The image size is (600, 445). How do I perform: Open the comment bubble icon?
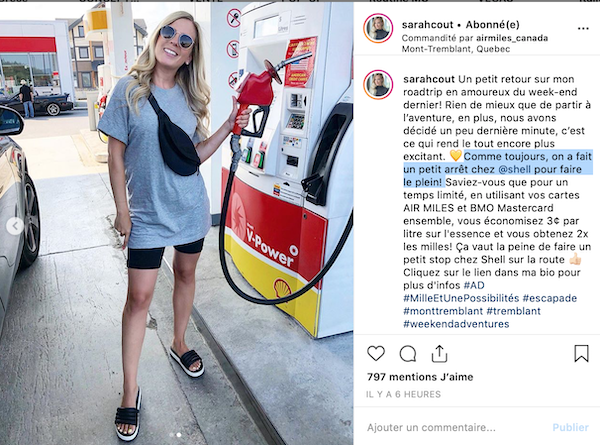pos(408,354)
